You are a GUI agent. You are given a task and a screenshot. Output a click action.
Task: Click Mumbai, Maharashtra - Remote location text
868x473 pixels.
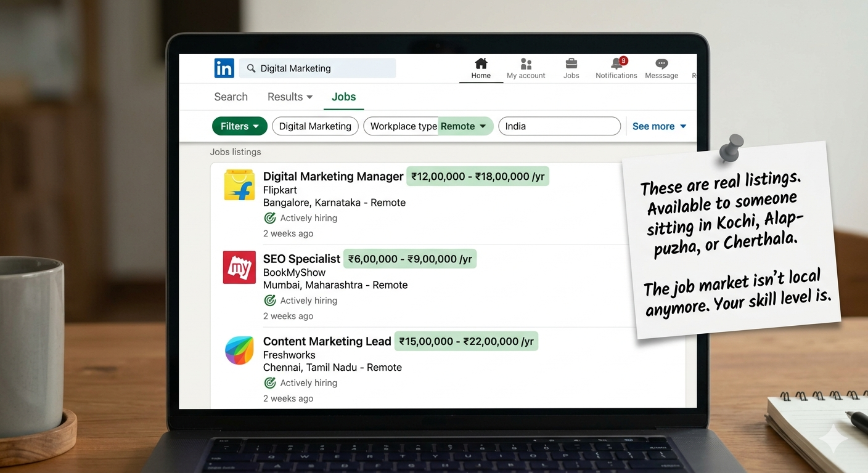coord(335,285)
